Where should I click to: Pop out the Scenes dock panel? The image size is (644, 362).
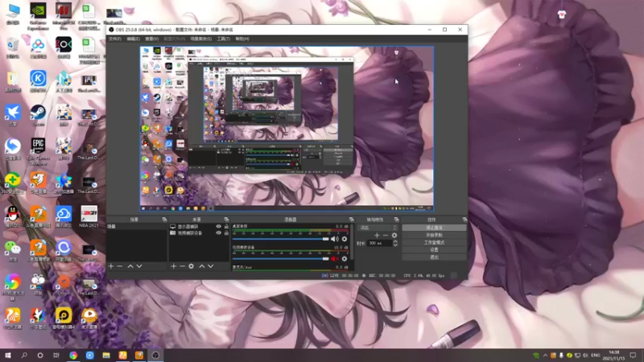pyautogui.click(x=164, y=220)
